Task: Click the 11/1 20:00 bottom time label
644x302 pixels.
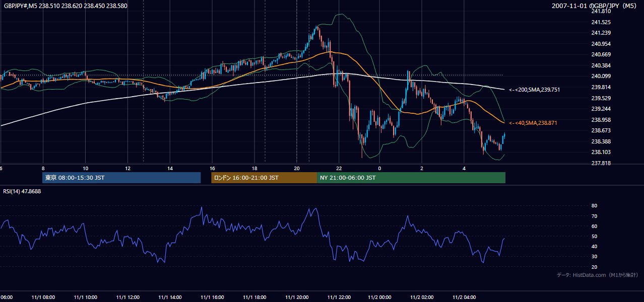Action: [297, 297]
